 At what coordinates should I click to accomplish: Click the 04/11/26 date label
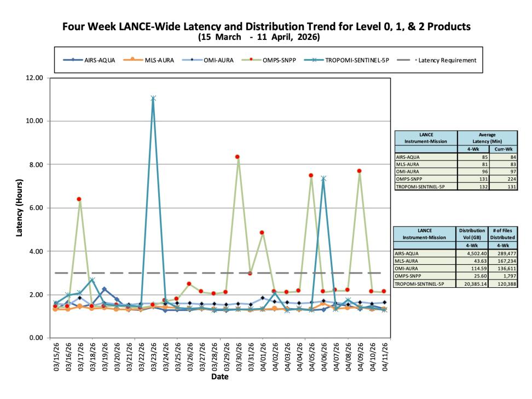(x=385, y=357)
